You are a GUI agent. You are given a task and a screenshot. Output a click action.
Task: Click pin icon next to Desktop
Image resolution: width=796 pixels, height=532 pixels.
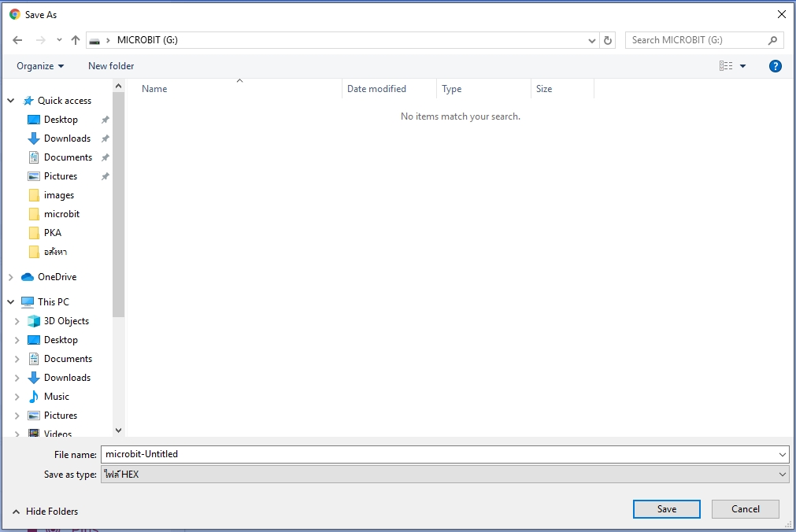click(x=105, y=120)
